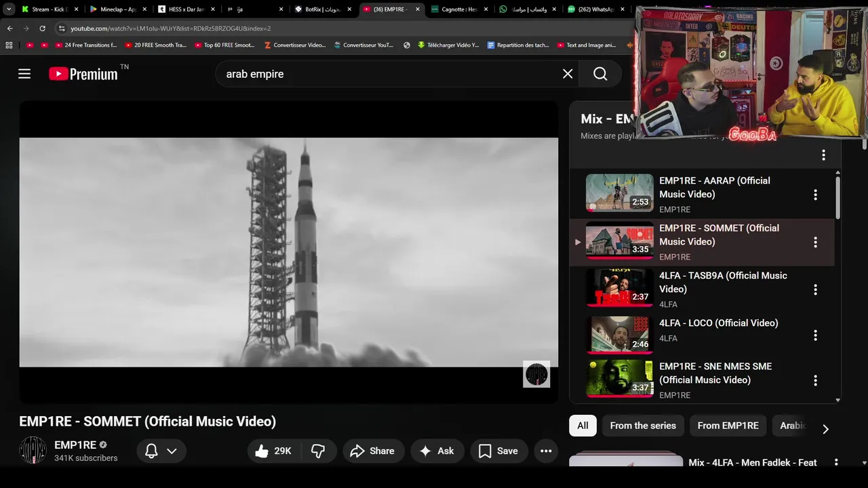868x488 pixels.
Task: Open the tab search dropdown arrow
Action: pyautogui.click(x=9, y=9)
